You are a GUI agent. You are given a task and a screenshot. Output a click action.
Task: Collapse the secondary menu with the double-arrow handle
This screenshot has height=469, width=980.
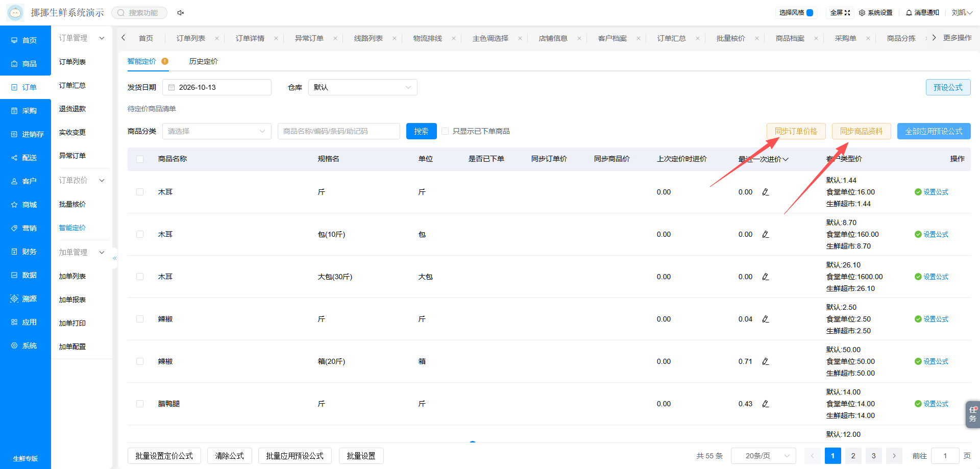click(x=115, y=258)
